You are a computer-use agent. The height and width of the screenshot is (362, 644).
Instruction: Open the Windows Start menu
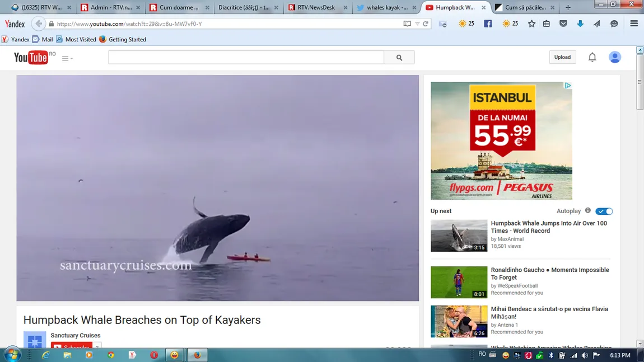point(12,355)
